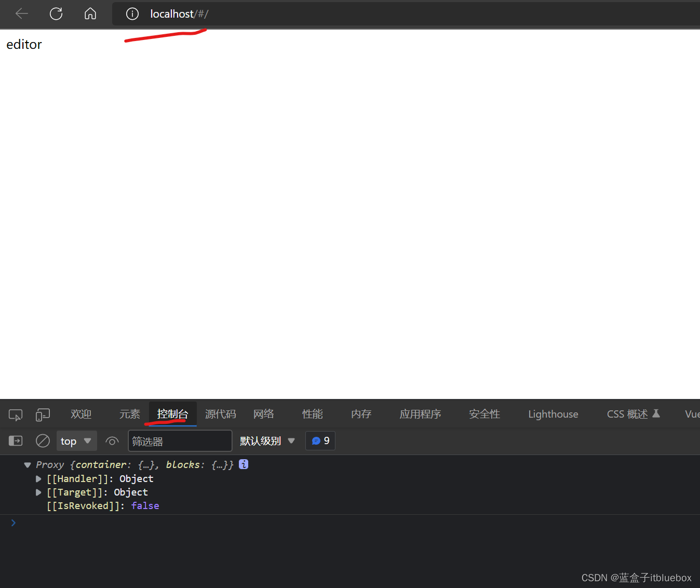The height and width of the screenshot is (588, 700).
Task: Click the browser back arrow
Action: point(22,14)
